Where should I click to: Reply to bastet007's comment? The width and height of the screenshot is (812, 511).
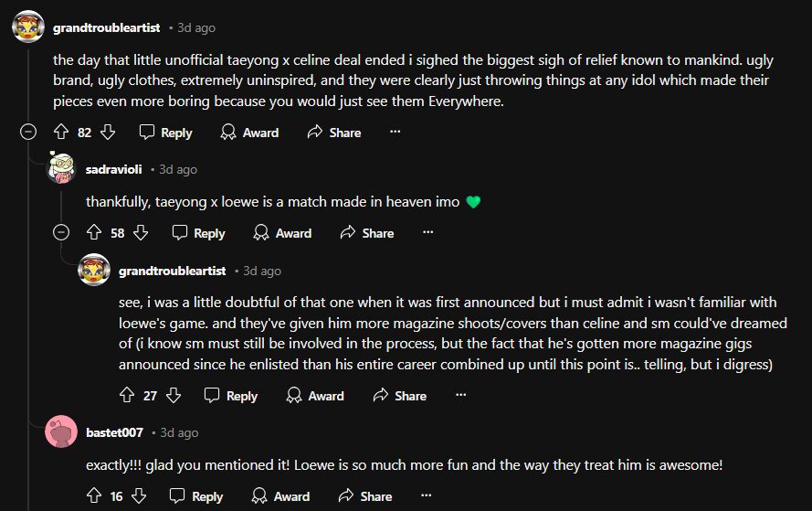pos(196,496)
